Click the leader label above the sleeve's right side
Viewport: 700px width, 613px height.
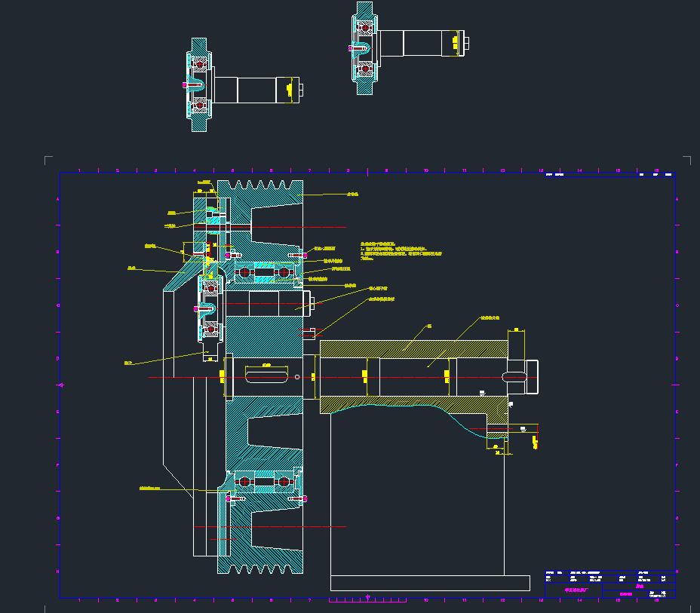coord(490,318)
